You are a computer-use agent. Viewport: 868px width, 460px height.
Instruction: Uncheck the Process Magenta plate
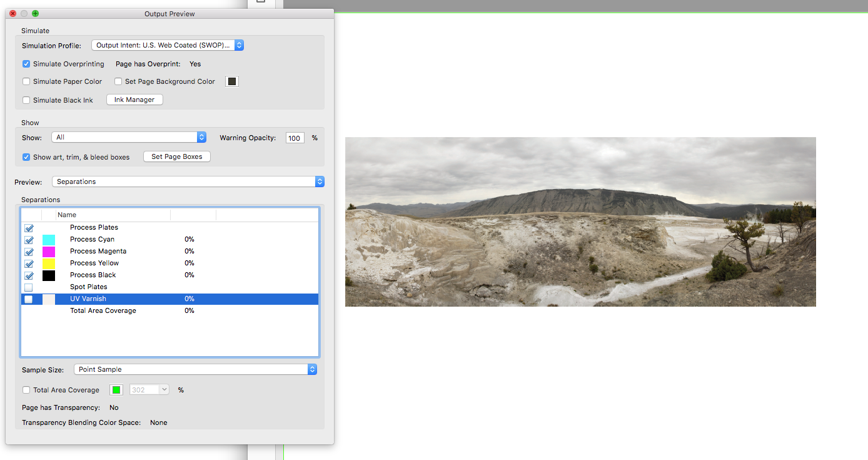pyautogui.click(x=29, y=252)
